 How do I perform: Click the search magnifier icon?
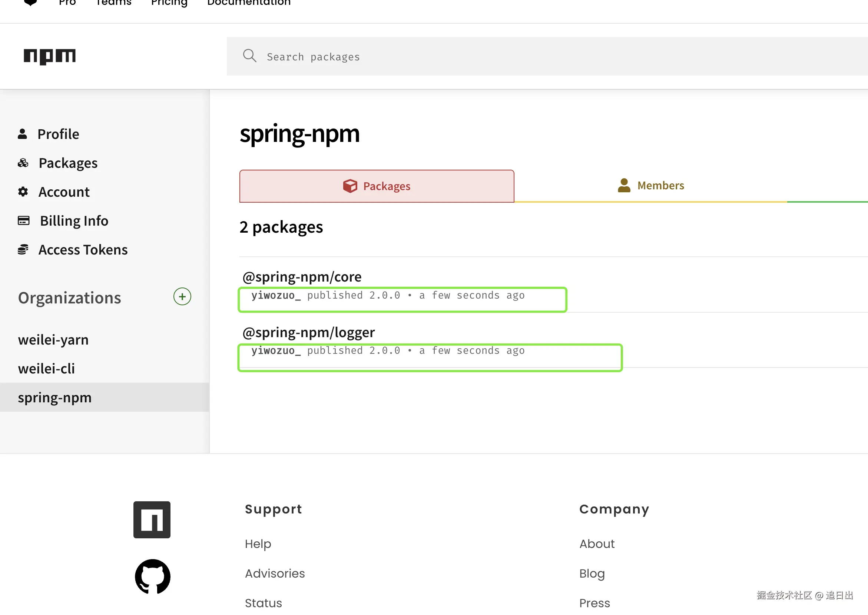point(250,56)
